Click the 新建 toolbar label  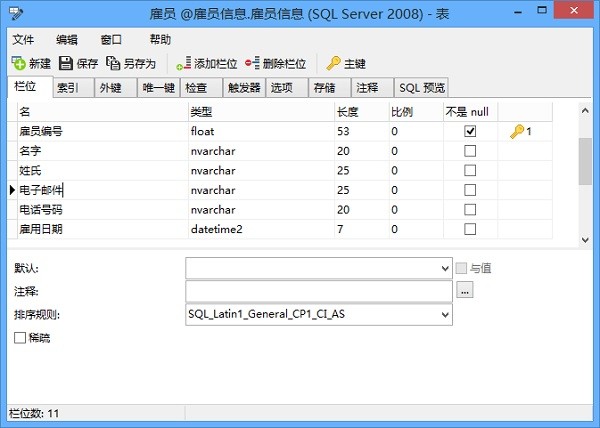point(40,63)
